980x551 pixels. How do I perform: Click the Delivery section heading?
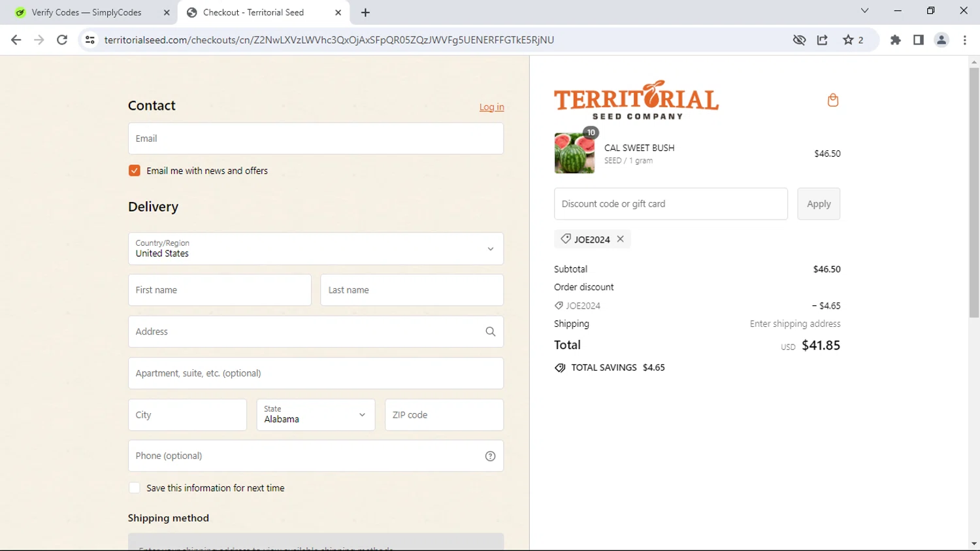point(154,207)
